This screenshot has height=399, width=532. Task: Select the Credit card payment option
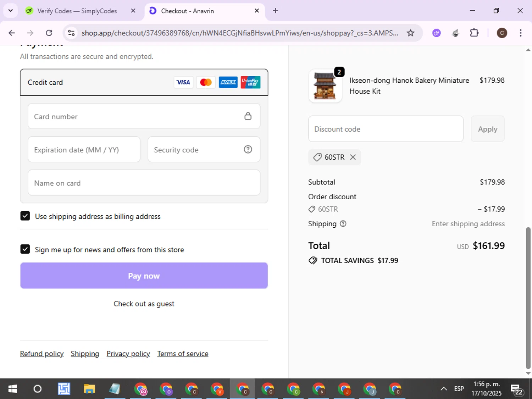144,82
